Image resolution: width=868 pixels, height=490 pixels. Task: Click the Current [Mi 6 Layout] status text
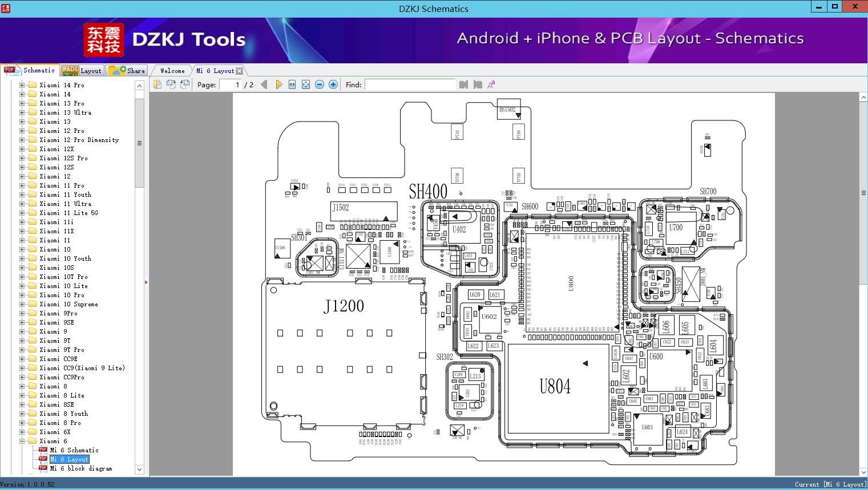point(831,484)
